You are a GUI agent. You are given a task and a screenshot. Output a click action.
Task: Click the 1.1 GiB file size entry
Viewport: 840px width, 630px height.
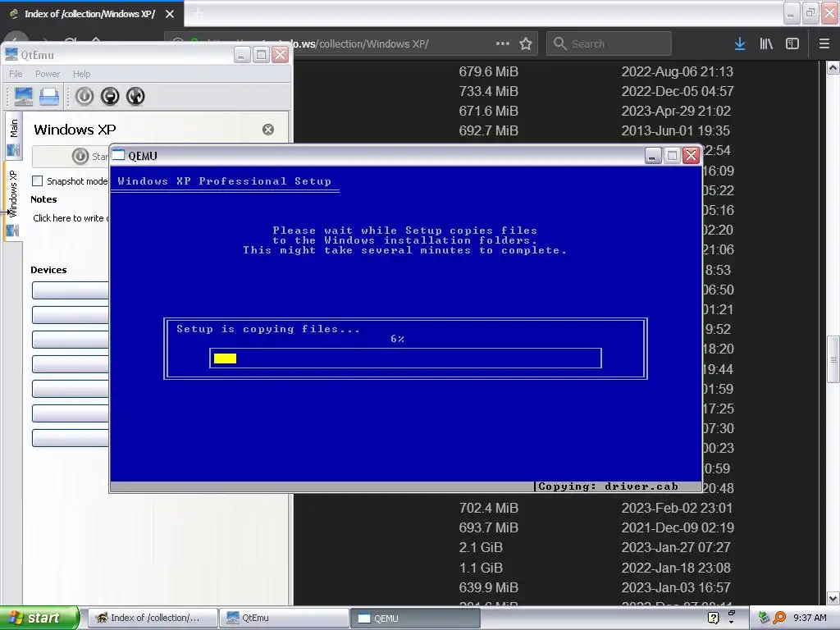(x=481, y=568)
